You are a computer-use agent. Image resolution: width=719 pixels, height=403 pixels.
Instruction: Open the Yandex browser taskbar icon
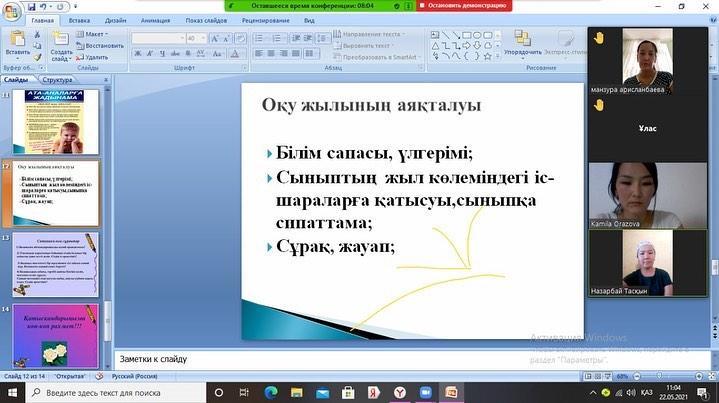pyautogui.click(x=400, y=393)
